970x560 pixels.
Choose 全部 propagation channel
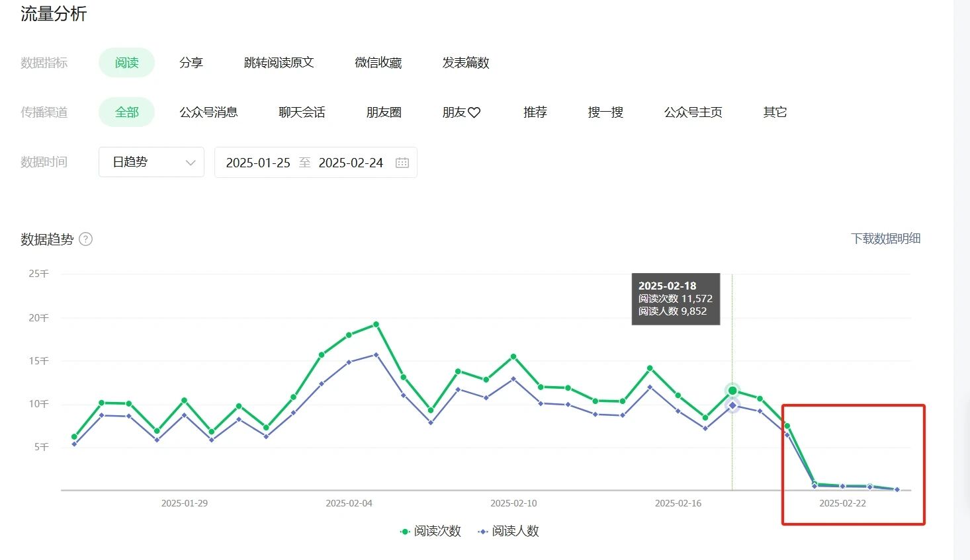click(x=126, y=112)
